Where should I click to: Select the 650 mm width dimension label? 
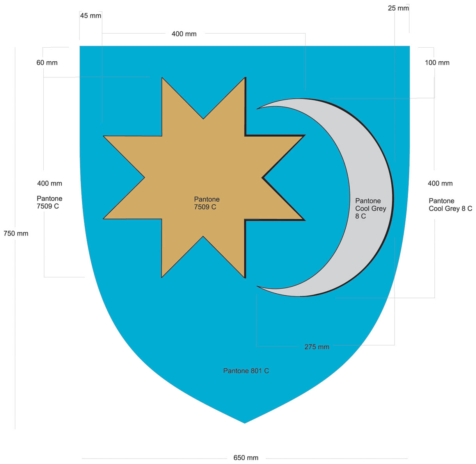tap(246, 458)
